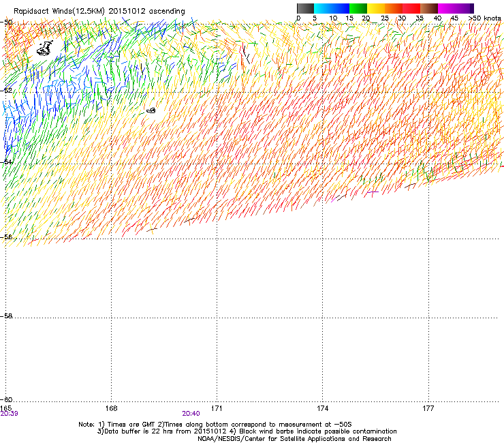The image size is (504, 443).
Task: Click the small island outline near 52.5S
Action: [x=151, y=110]
